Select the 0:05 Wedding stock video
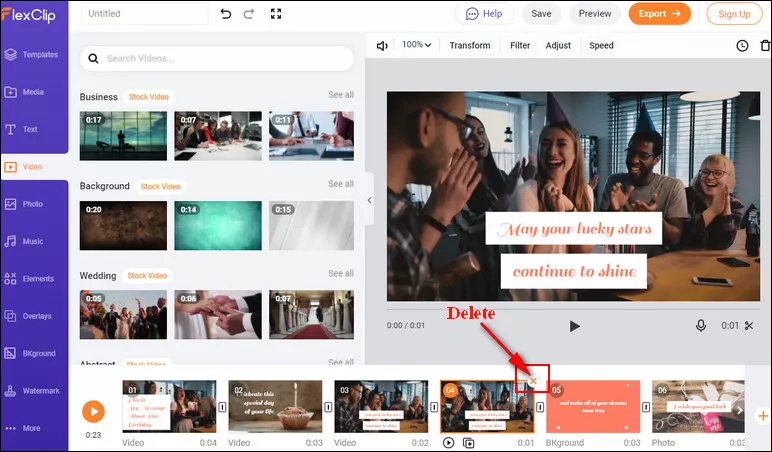Image resolution: width=772 pixels, height=452 pixels. [123, 315]
